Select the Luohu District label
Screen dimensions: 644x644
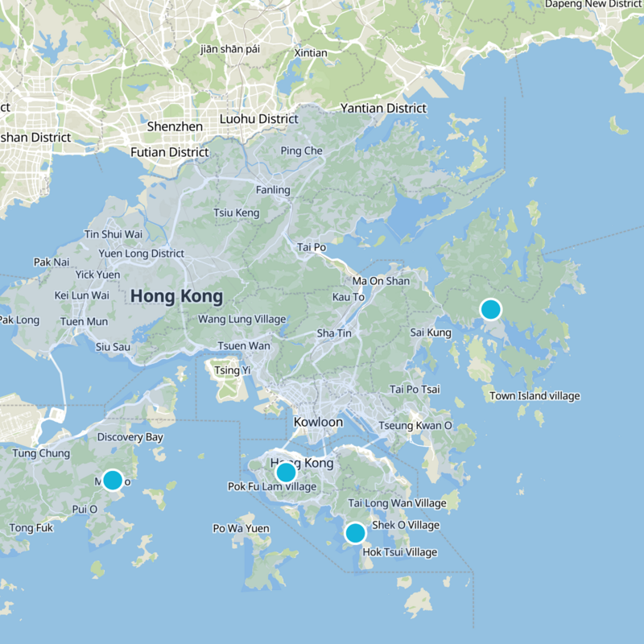coord(259,119)
